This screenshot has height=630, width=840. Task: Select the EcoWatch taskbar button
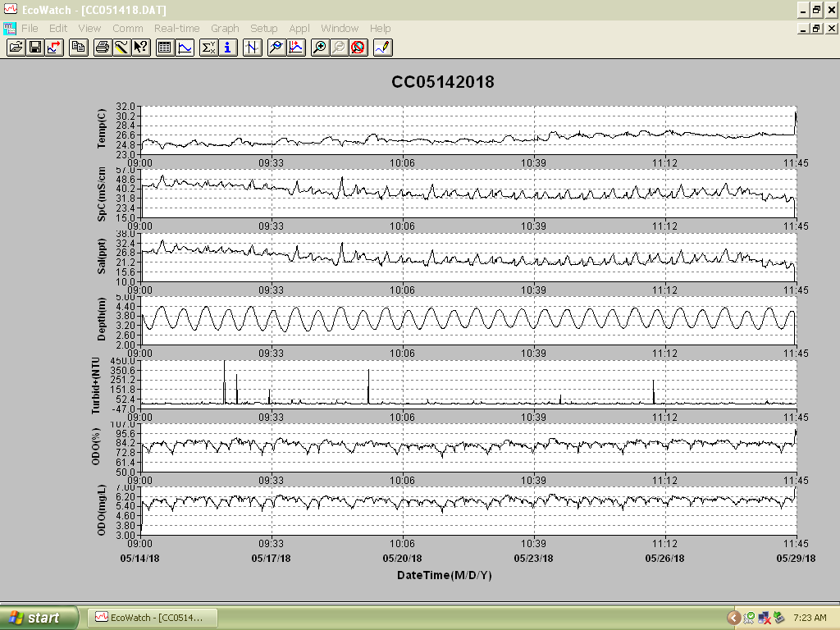point(153,618)
